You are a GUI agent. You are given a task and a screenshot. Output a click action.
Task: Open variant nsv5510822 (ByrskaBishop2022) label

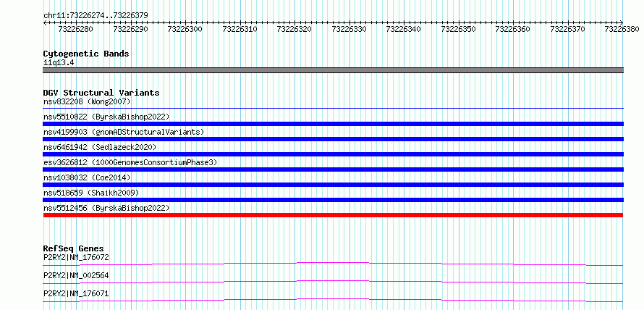[x=106, y=117]
